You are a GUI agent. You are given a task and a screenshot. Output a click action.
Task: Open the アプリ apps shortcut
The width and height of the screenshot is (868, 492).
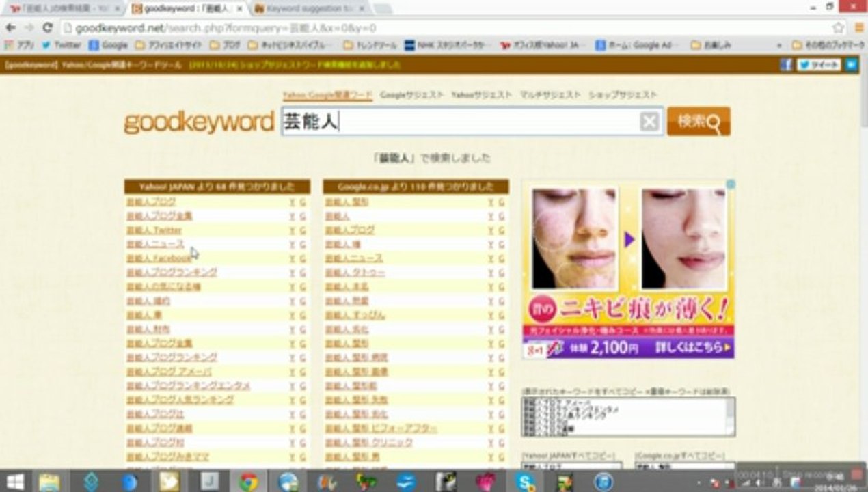[x=19, y=45]
